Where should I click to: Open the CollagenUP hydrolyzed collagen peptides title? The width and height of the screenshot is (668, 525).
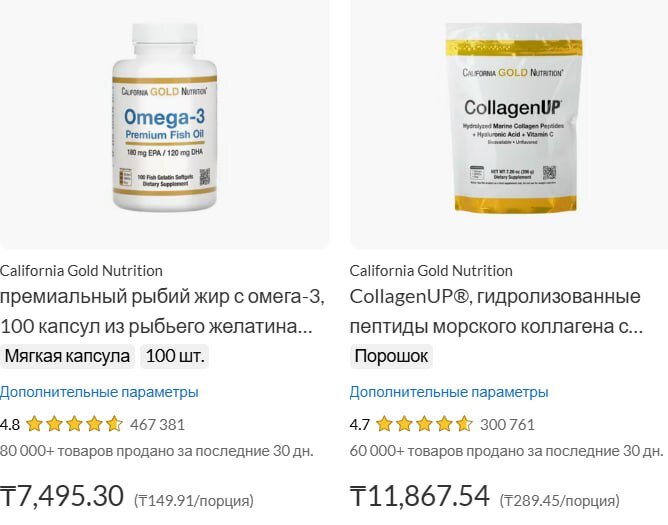coord(496,312)
